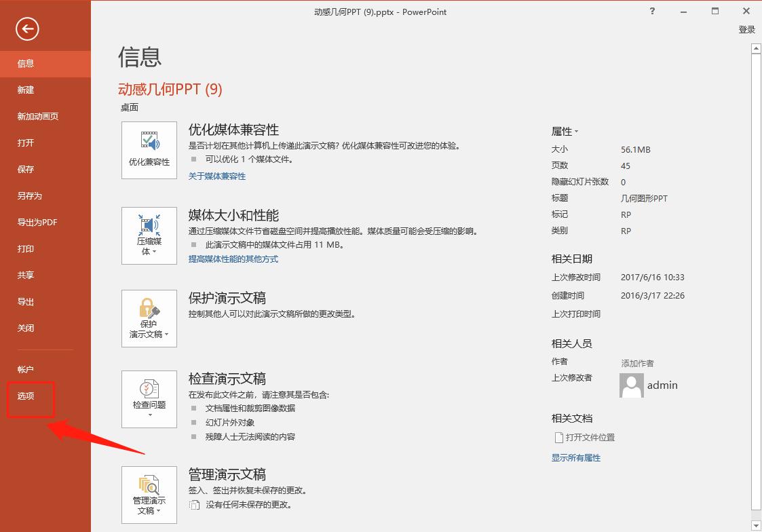Viewport: 762px width, 532px height.
Task: Click the document icon beside 打开文件位置
Action: [x=558, y=438]
